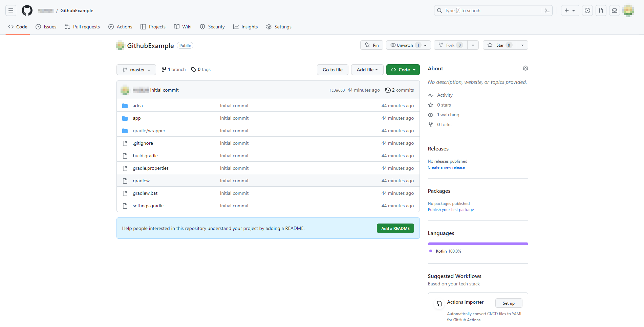
Task: Click the gradle/wrapper folder icon
Action: tap(125, 131)
